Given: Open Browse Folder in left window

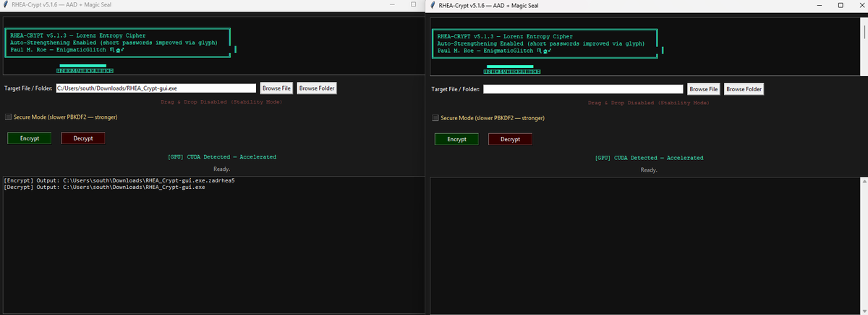Looking at the screenshot, I should (317, 88).
